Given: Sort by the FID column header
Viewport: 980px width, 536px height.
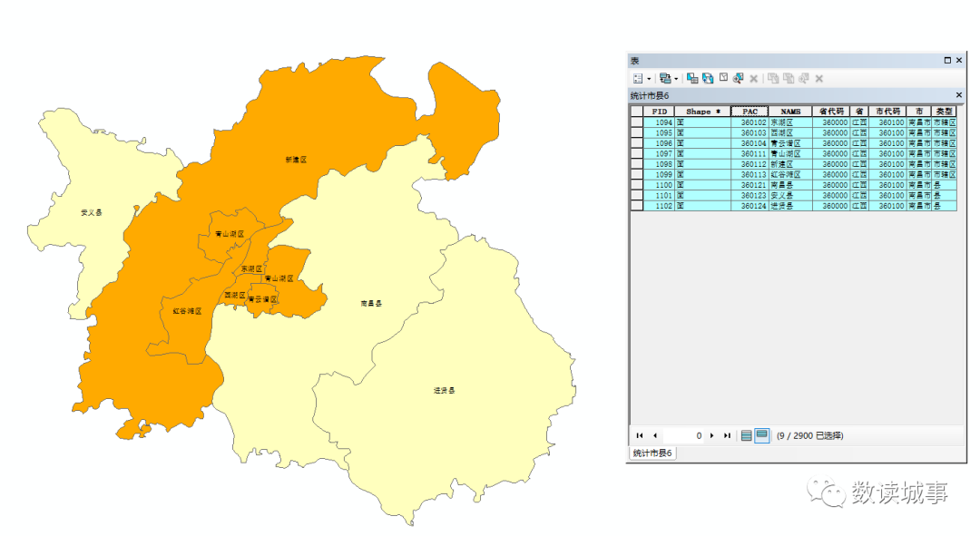Looking at the screenshot, I should click(x=659, y=112).
